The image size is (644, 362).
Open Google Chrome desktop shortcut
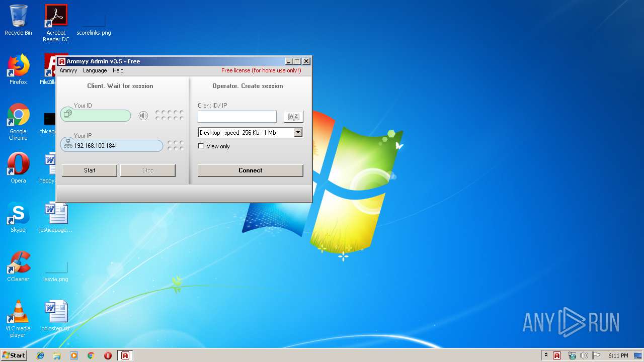click(18, 122)
